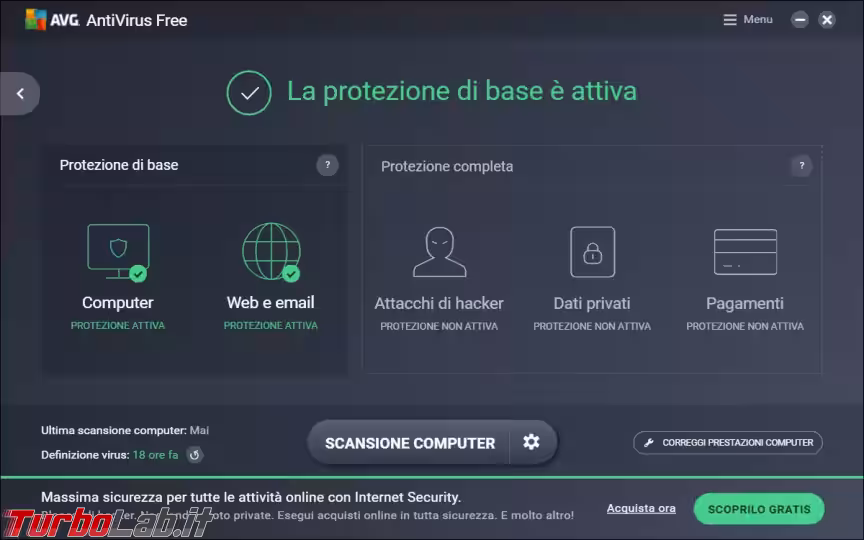Click the Dati privati label

pos(592,304)
